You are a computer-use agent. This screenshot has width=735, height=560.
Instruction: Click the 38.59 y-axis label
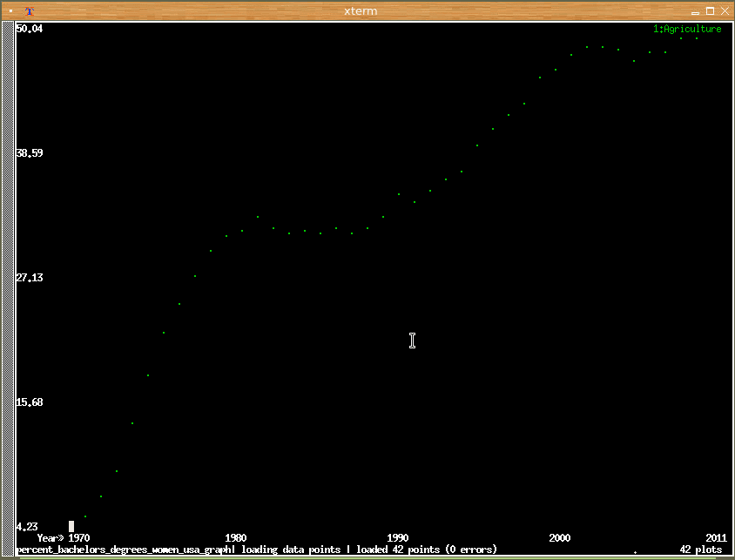point(29,153)
